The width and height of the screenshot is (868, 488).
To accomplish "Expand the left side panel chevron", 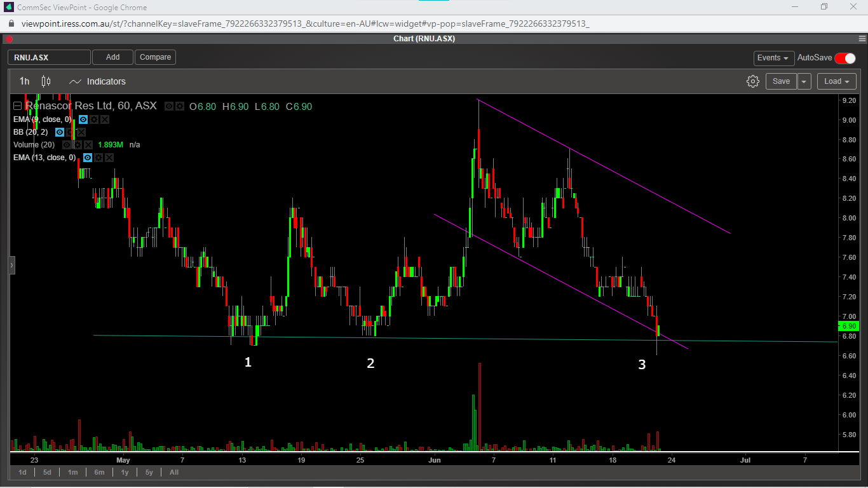I will [x=11, y=266].
